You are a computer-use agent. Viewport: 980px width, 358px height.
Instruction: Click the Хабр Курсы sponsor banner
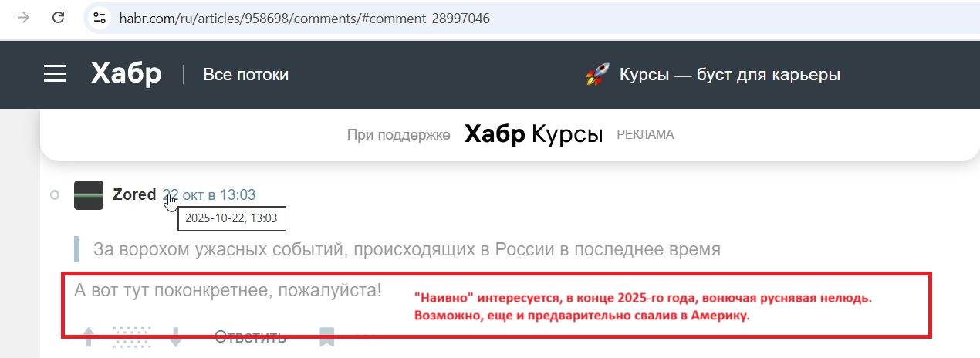533,135
